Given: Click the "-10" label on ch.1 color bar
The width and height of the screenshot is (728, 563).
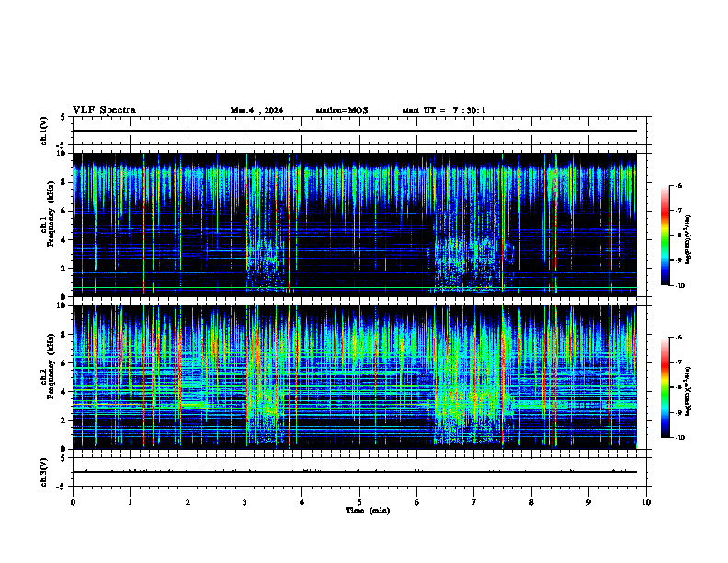Looking at the screenshot, I should click(x=680, y=286).
